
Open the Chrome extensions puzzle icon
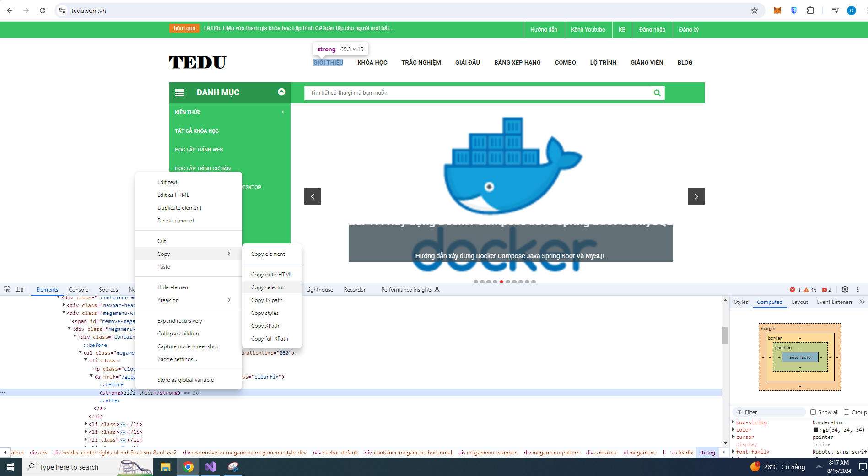[x=810, y=11]
